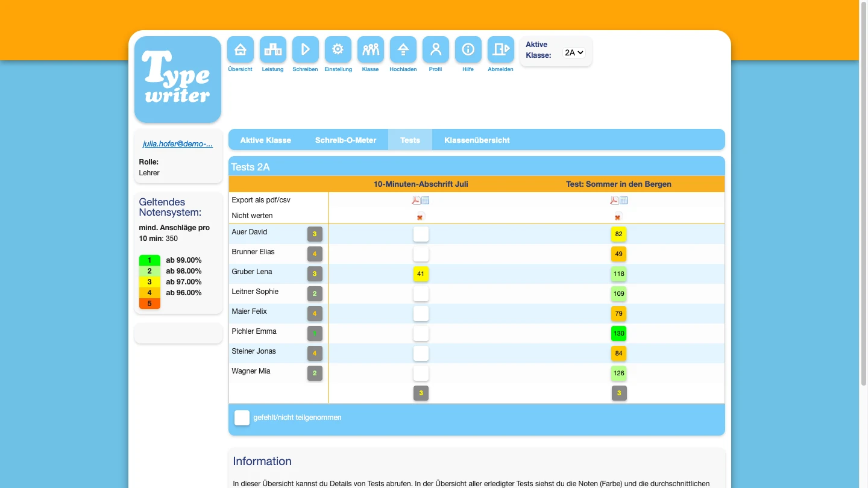Open Gruber Lena's score 41 cell
The image size is (868, 488).
coord(421,274)
